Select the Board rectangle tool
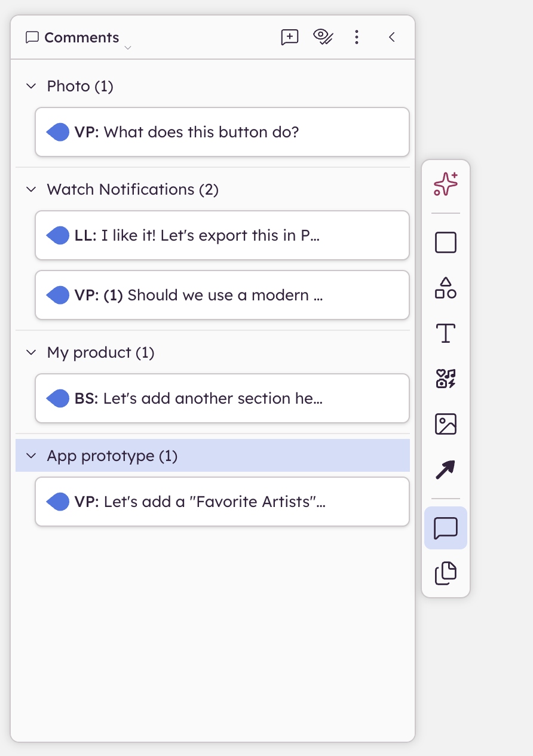This screenshot has height=756, width=533. tap(446, 242)
